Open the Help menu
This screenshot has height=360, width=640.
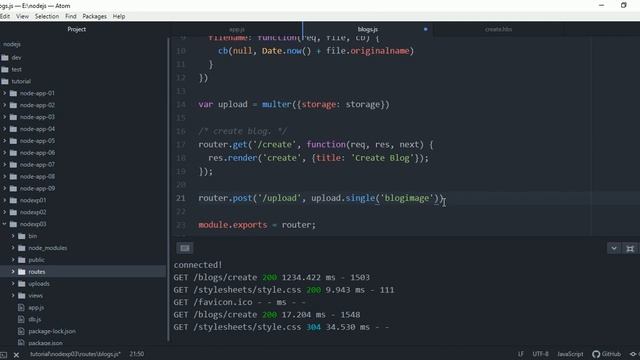coord(119,16)
